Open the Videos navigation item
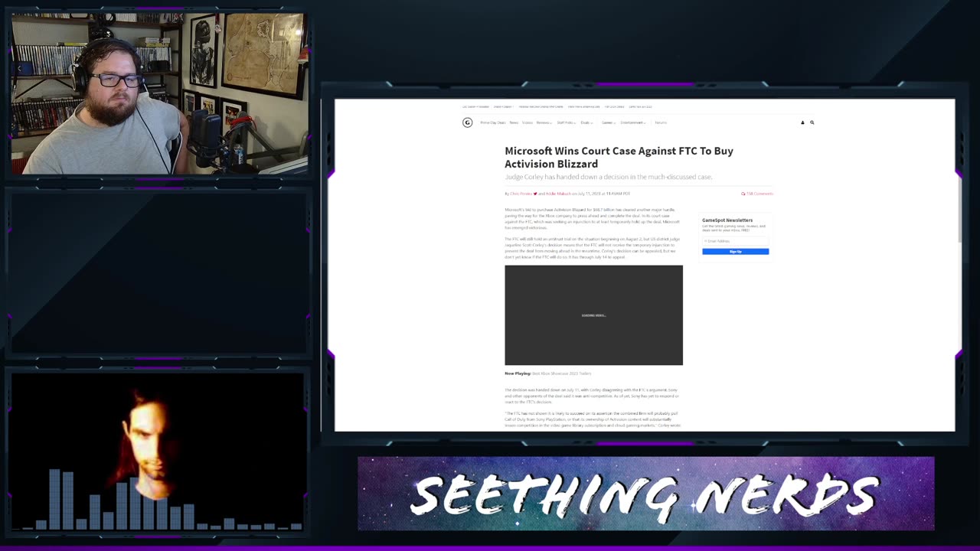The width and height of the screenshot is (980, 551). 528,122
